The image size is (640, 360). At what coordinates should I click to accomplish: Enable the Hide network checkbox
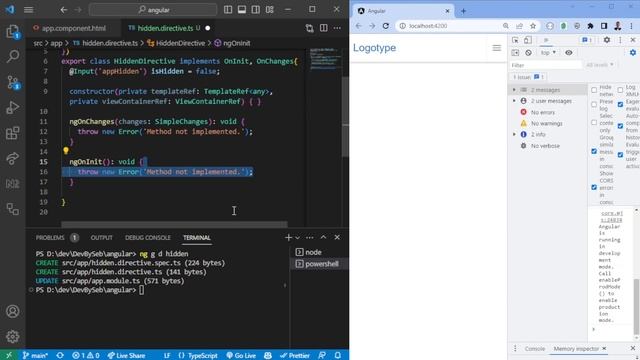(594, 90)
